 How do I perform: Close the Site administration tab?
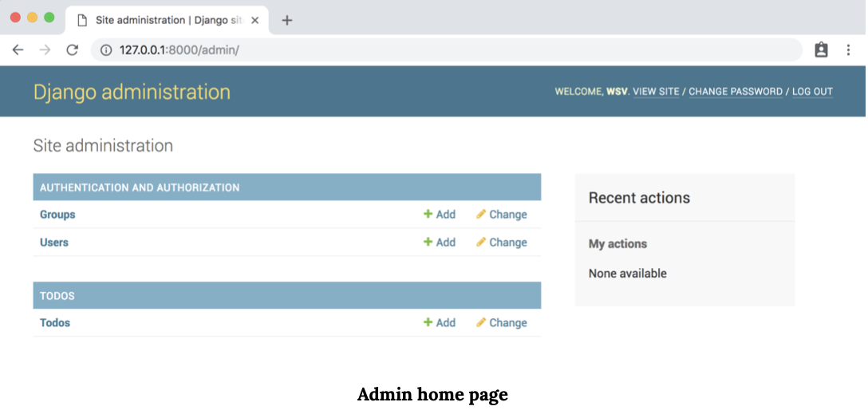(x=255, y=20)
